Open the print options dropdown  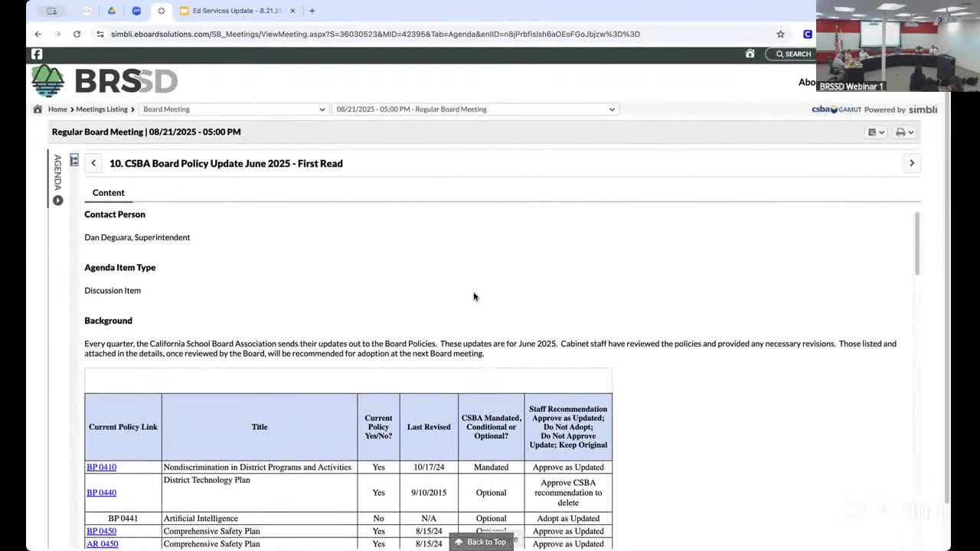(905, 132)
